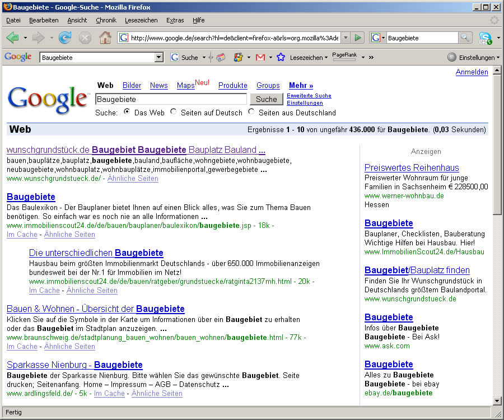Click the blue star bookmark icon

tap(281, 58)
